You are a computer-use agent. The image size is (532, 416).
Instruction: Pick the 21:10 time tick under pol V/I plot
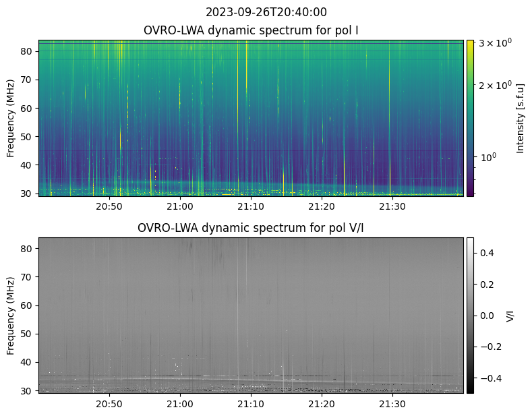tap(251, 404)
